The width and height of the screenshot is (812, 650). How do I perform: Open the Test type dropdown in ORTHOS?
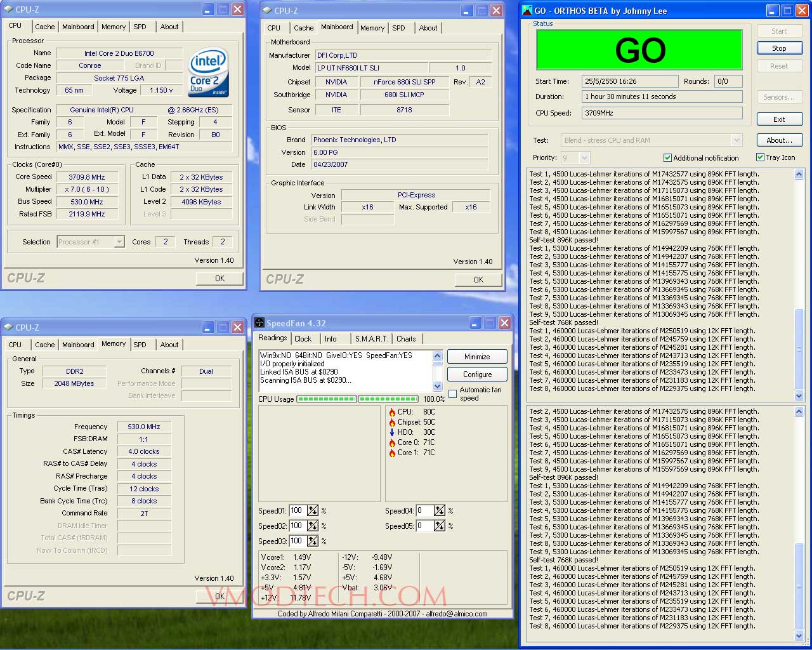(737, 140)
